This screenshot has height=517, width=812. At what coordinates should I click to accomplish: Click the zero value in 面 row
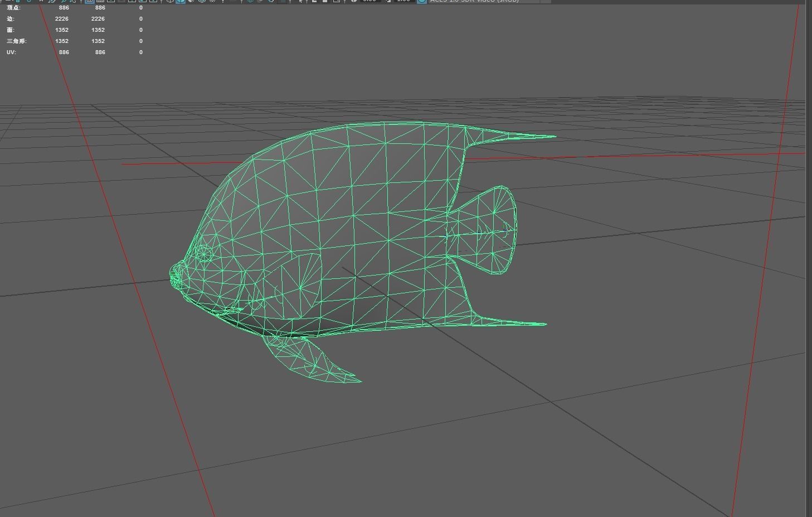(x=141, y=30)
